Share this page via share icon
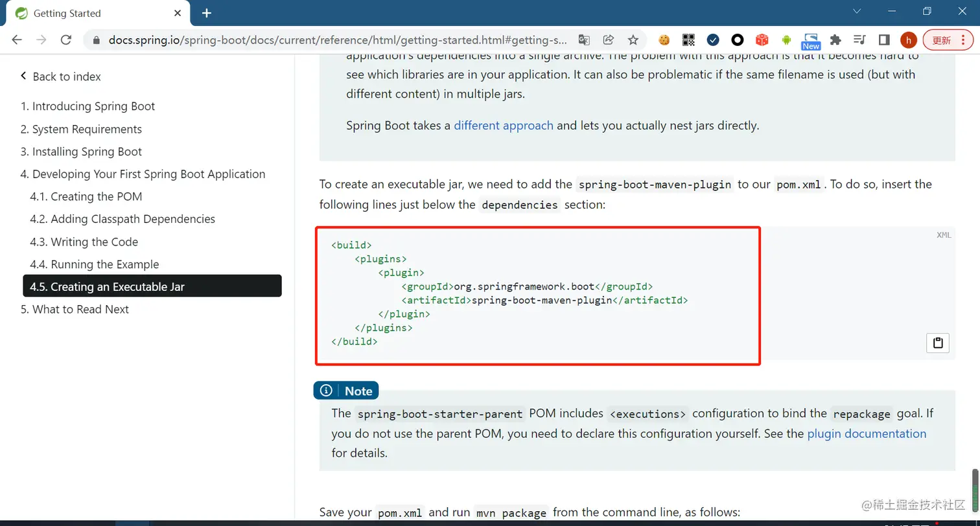 609,40
